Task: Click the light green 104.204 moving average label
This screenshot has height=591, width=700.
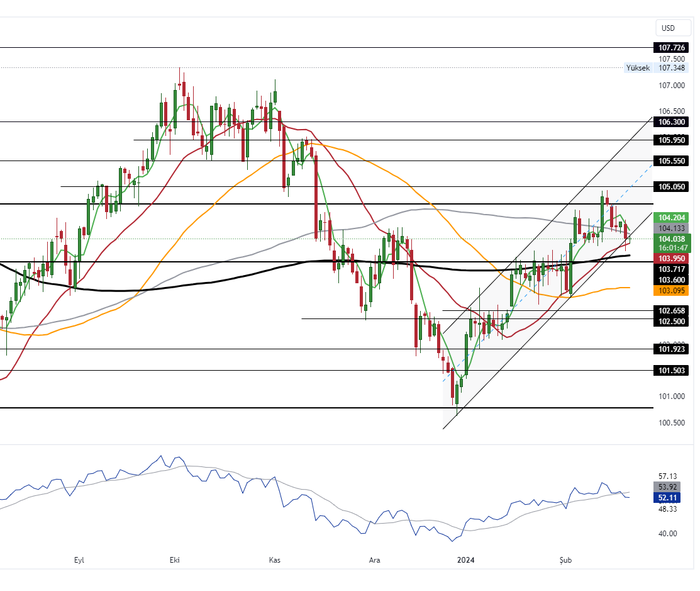Action: pyautogui.click(x=671, y=218)
